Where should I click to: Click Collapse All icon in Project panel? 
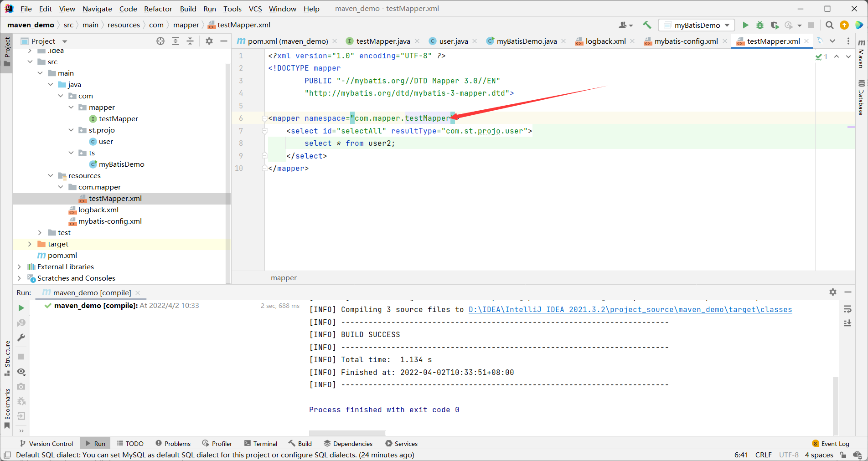[190, 41]
